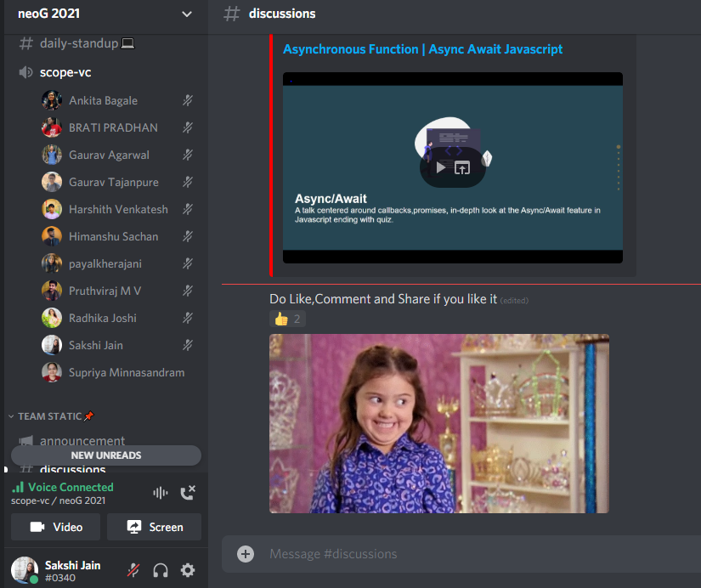This screenshot has width=701, height=588.
Task: Open User Settings gear
Action: [188, 570]
